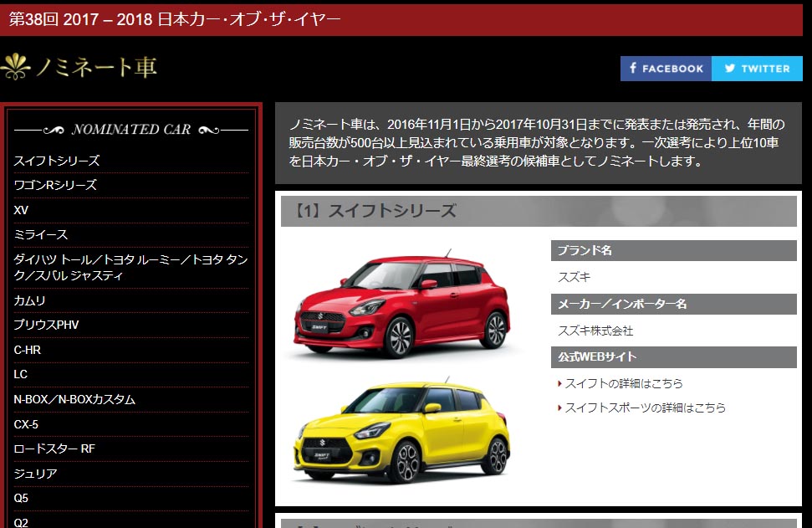Screen dimensions: 812x528
Task: Select ダイハツ トール/トヨタ ルーミー sidebar entry
Action: [x=131, y=268]
